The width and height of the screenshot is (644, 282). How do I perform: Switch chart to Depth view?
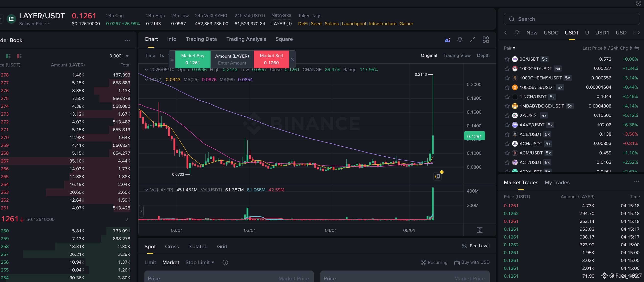point(483,55)
